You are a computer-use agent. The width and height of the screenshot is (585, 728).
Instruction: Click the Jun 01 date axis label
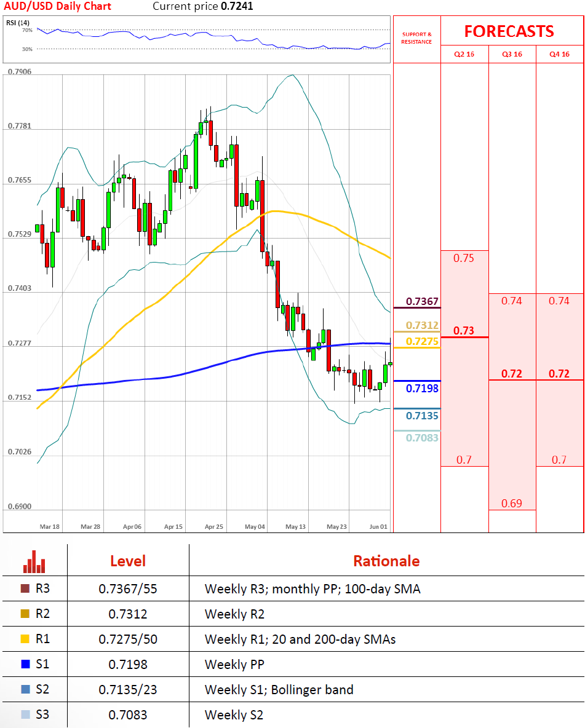(378, 526)
